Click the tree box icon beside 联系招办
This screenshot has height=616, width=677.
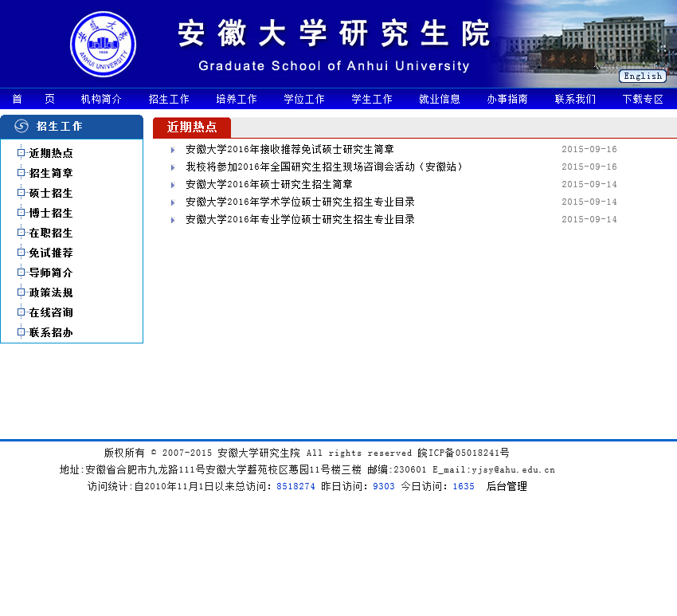pos(21,332)
